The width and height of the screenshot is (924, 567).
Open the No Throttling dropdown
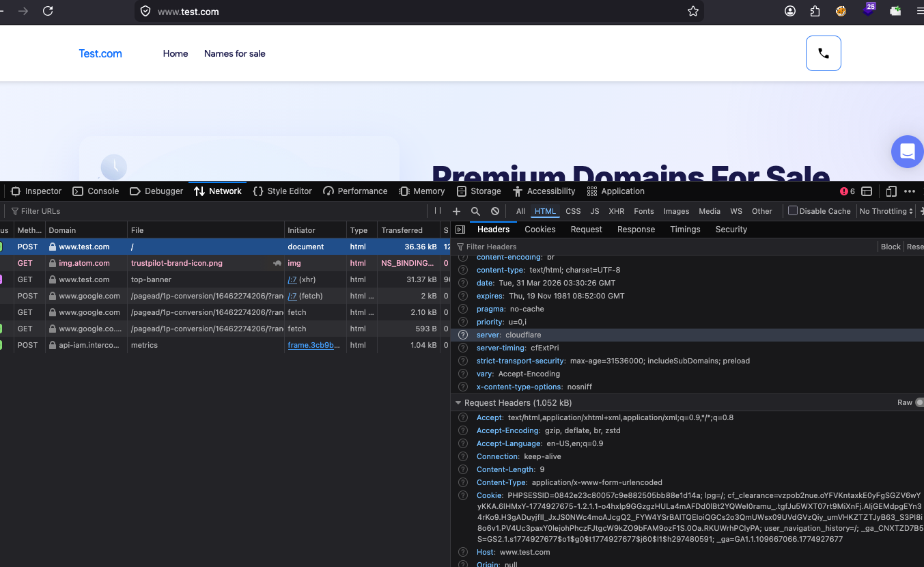tap(886, 211)
